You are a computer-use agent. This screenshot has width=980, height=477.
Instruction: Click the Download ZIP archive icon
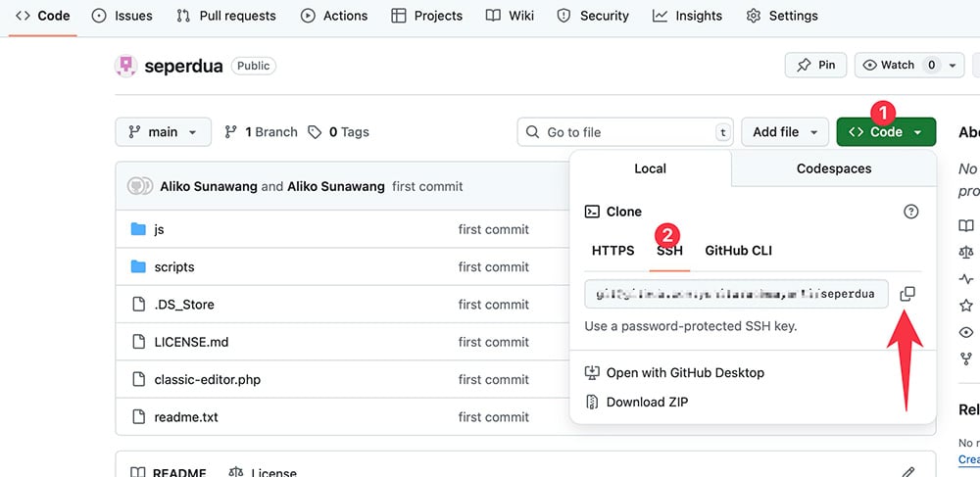pyautogui.click(x=592, y=402)
